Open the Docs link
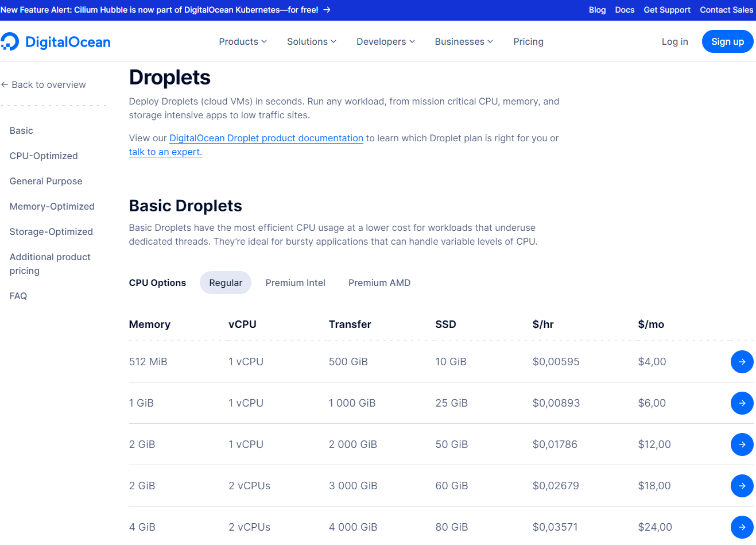Image resolution: width=756 pixels, height=545 pixels. (625, 10)
